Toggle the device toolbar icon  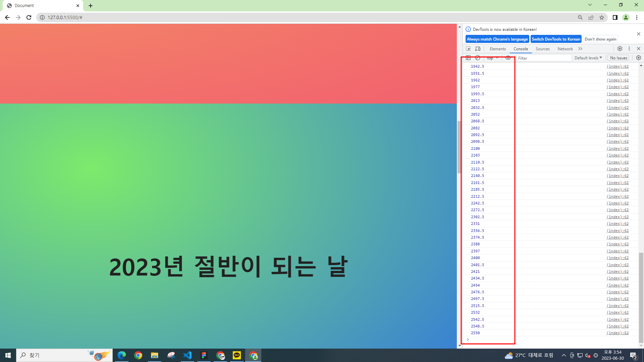(478, 49)
